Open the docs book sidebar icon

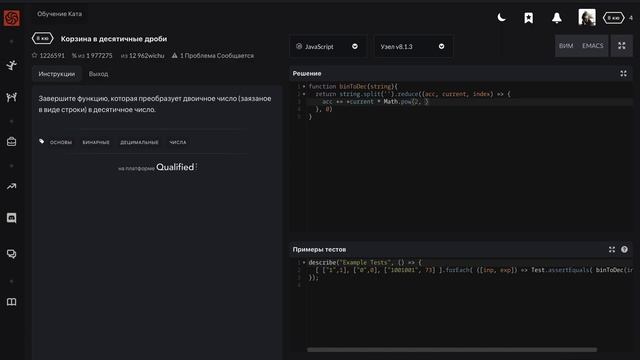11,302
